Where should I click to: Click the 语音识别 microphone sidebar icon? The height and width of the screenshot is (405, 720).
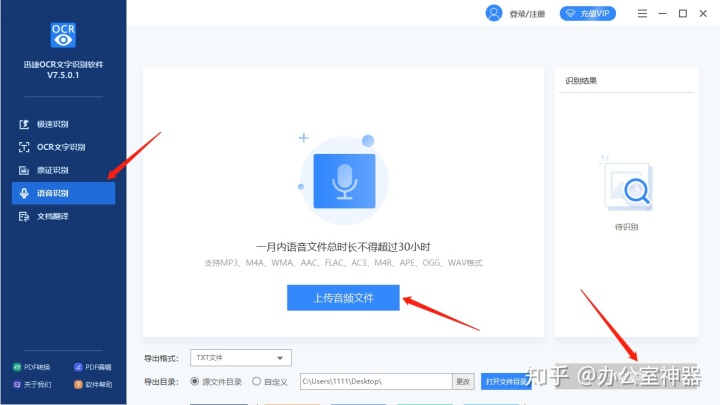[x=24, y=193]
